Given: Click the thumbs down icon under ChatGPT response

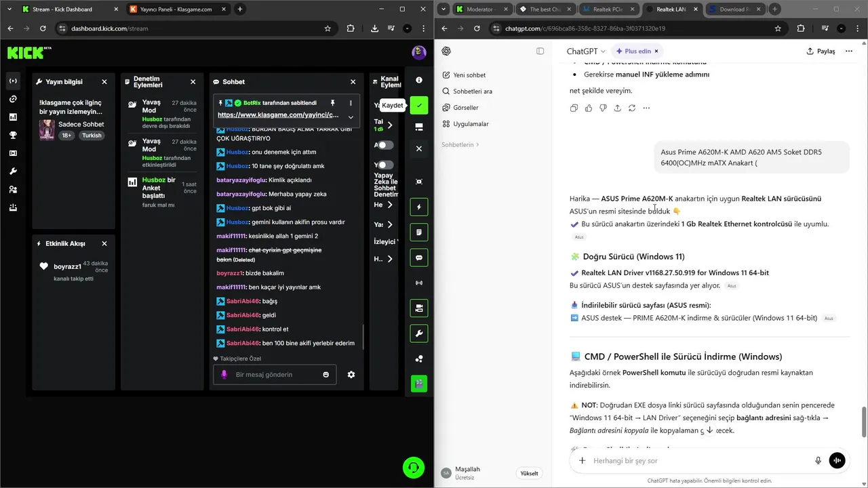Looking at the screenshot, I should (x=603, y=108).
